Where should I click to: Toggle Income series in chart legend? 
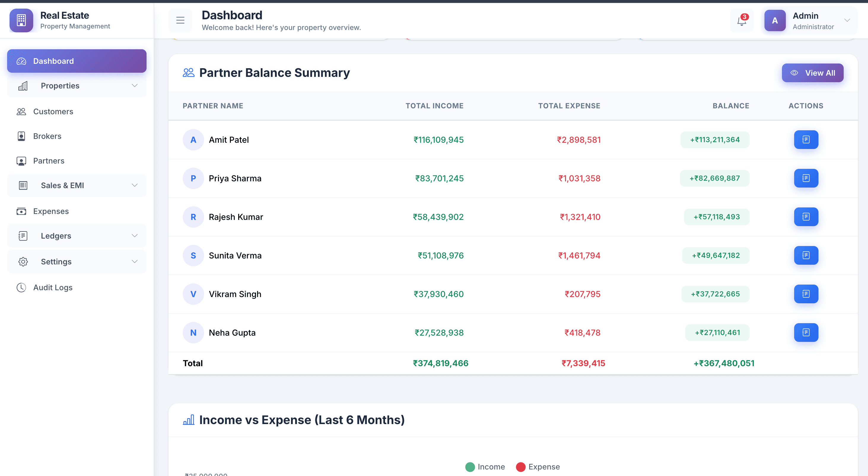(x=485, y=467)
